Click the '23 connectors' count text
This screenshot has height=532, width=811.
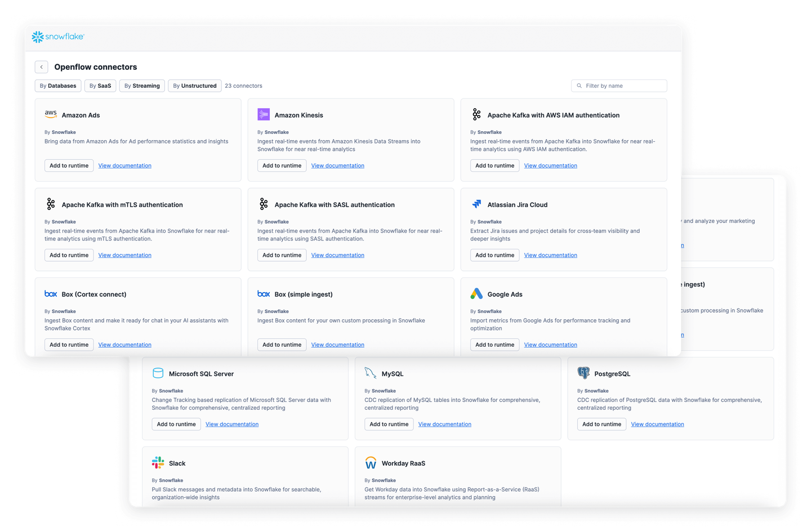coord(243,86)
